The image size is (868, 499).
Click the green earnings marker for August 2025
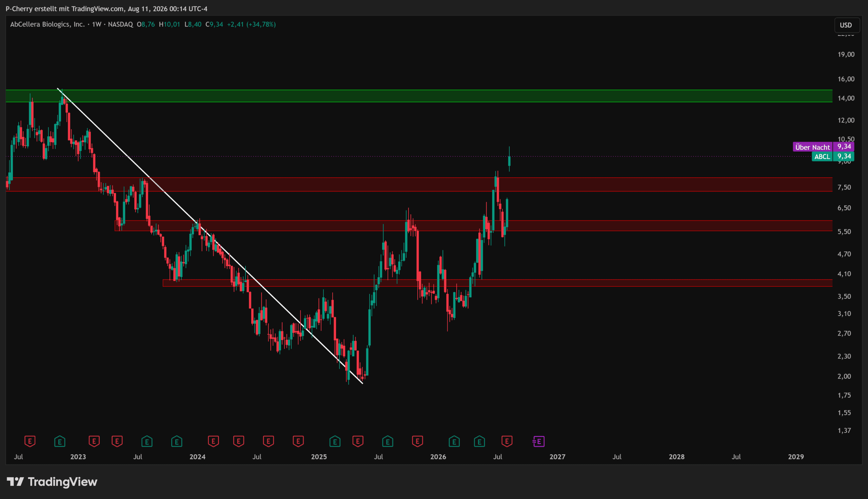point(388,441)
